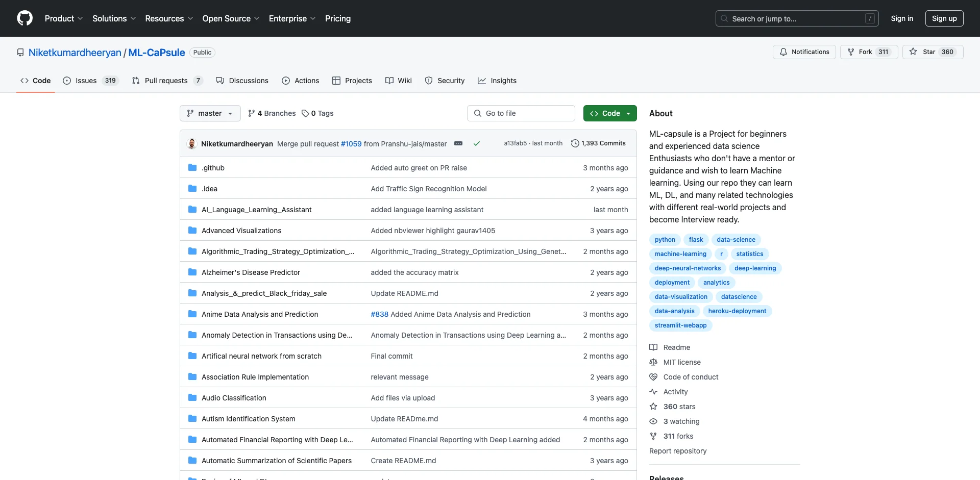Open the Final commit message link
Viewport: 980px width, 480px height.
tap(391, 356)
